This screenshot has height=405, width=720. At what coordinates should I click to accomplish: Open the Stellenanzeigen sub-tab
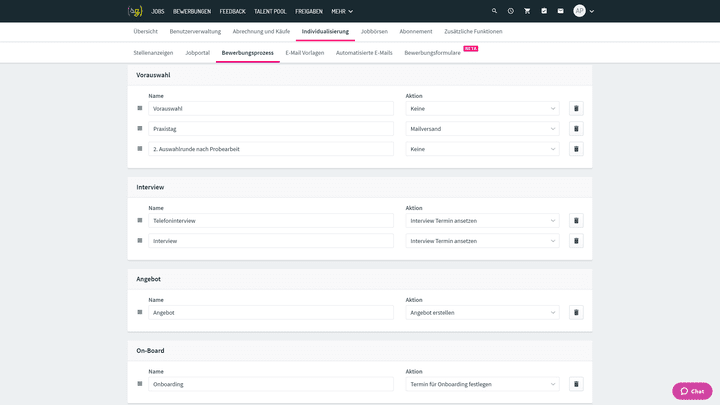(x=153, y=53)
